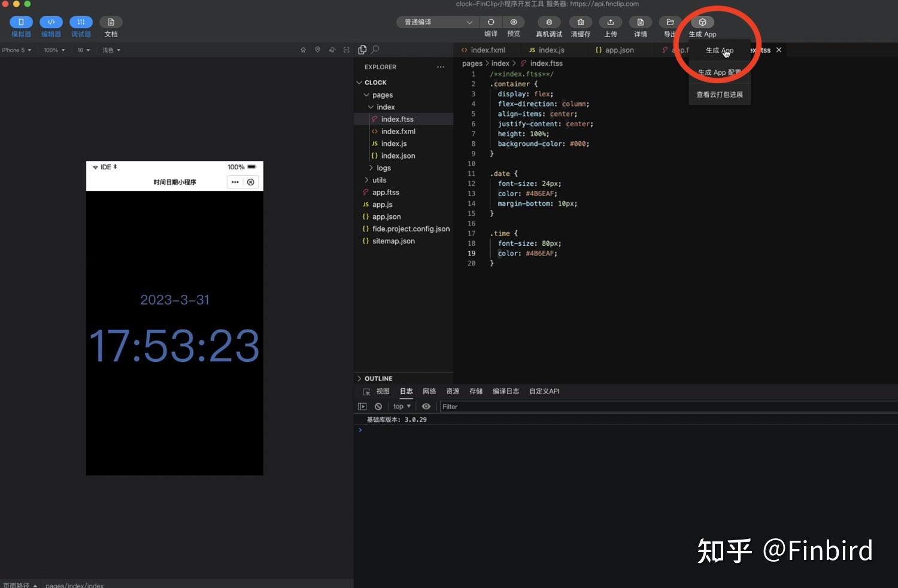Click the 预览 preview eye icon
The height and width of the screenshot is (588, 898).
pos(514,22)
